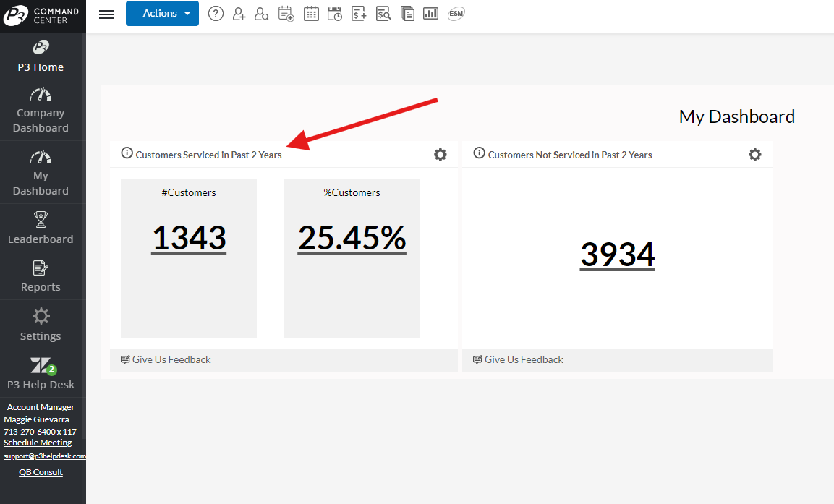This screenshot has height=504, width=834.
Task: Click the add customer icon
Action: pyautogui.click(x=239, y=14)
